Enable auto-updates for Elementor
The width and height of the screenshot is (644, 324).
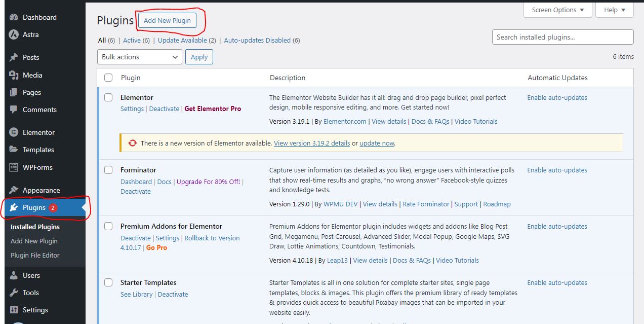coord(557,97)
